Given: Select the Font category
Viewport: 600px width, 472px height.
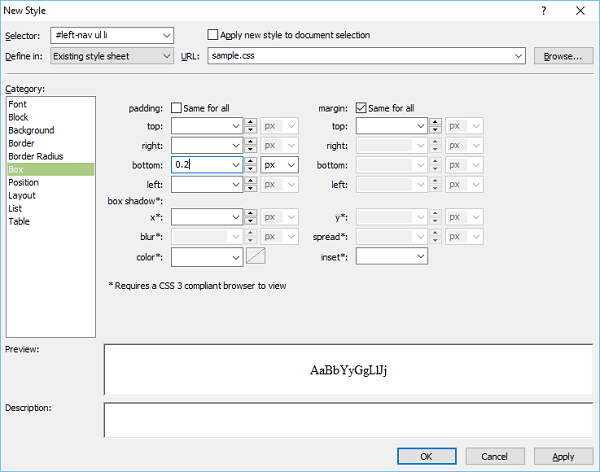Looking at the screenshot, I should tap(17, 104).
